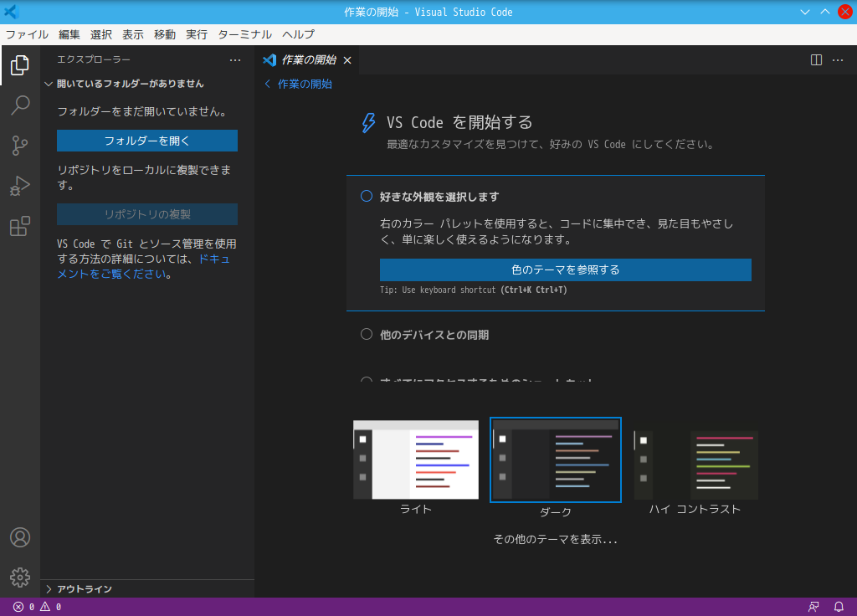Click the errors count icon in status bar
The width and height of the screenshot is (857, 616).
coord(18,607)
